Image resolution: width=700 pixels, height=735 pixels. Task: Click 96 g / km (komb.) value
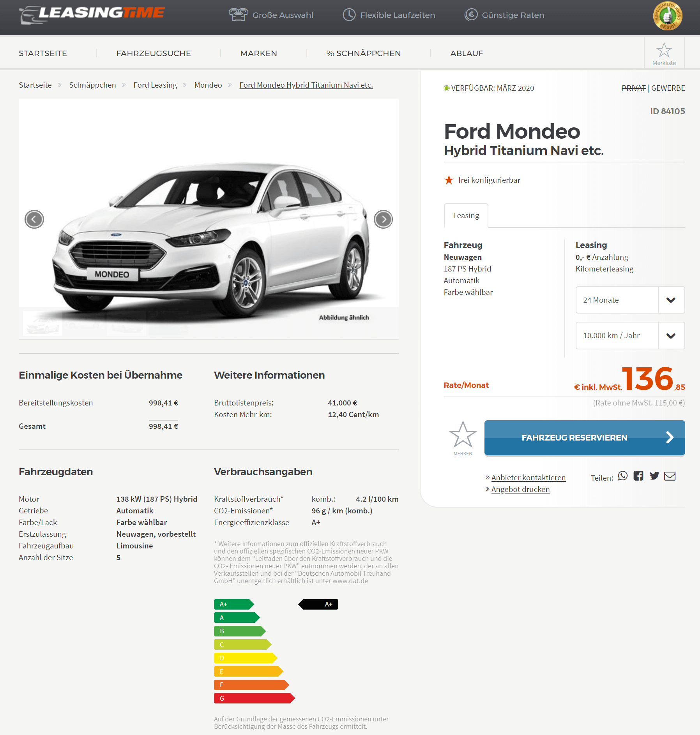coord(342,511)
